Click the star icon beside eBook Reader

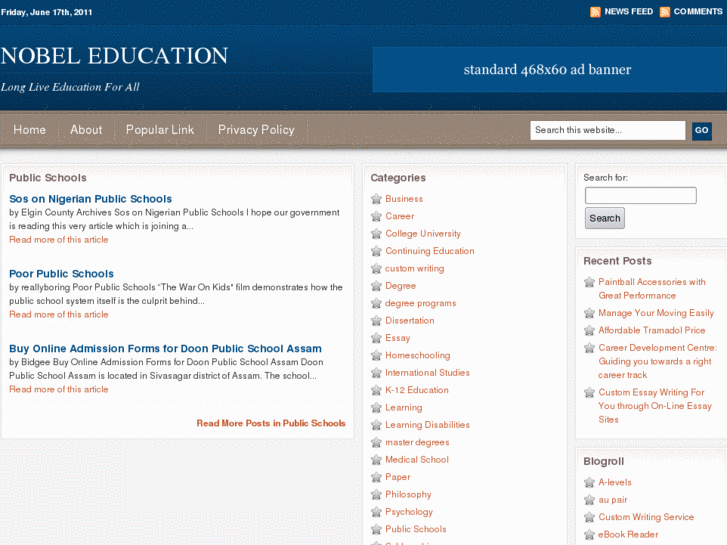[x=589, y=534]
